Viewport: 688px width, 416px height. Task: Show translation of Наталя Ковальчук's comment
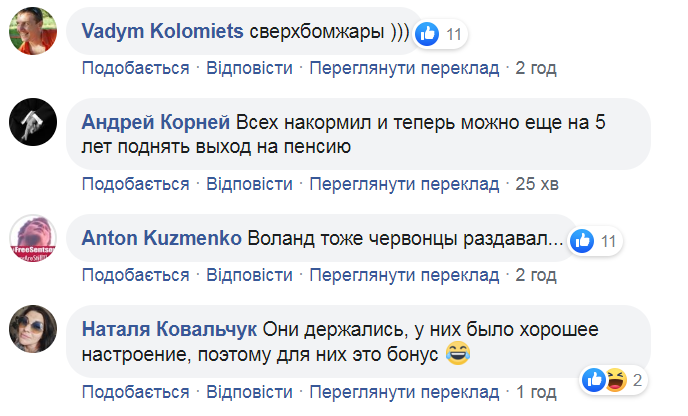pos(403,391)
